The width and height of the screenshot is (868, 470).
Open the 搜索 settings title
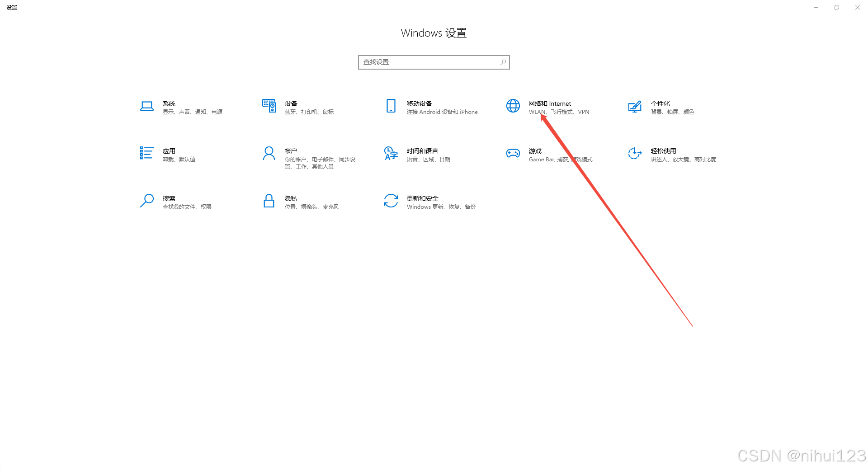pos(169,198)
